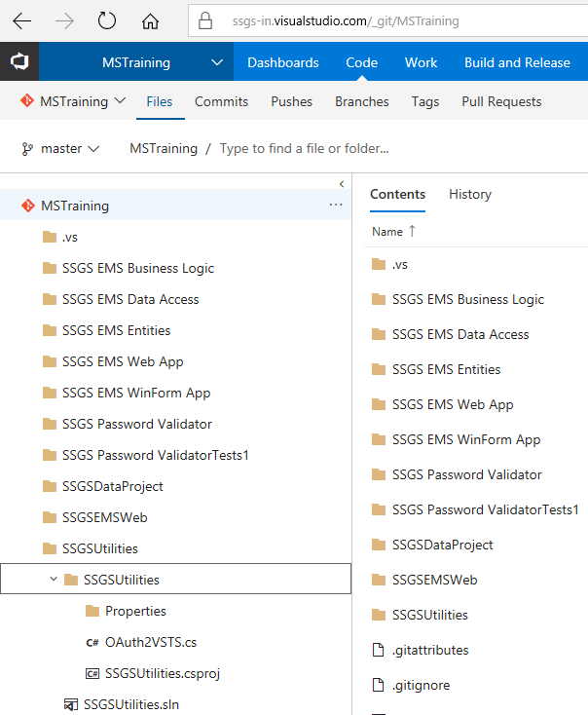Click the folder icon of SSGSEMSWeb in Contents
588x715 pixels.
pos(379,580)
